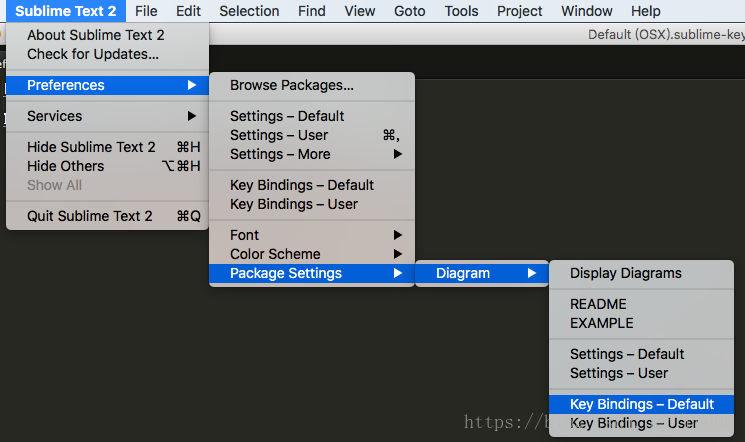
Task: Select Browse Packages...
Action: coord(312,85)
